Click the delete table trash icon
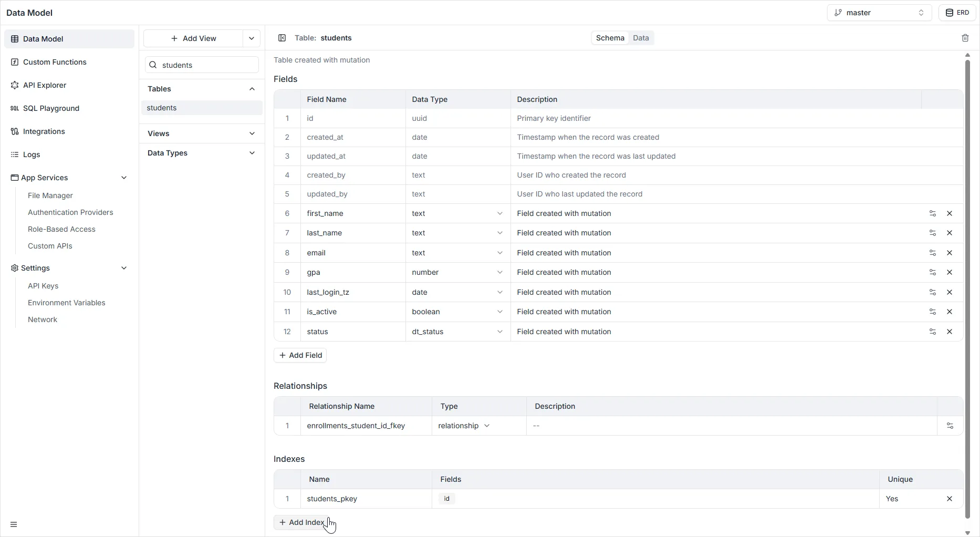980x537 pixels. (965, 38)
